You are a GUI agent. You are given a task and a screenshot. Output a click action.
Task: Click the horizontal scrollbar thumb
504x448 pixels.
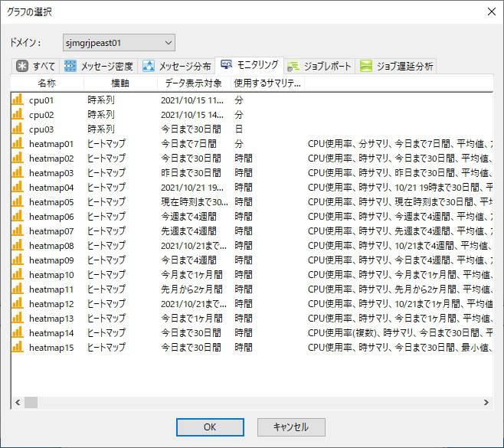pos(31,402)
